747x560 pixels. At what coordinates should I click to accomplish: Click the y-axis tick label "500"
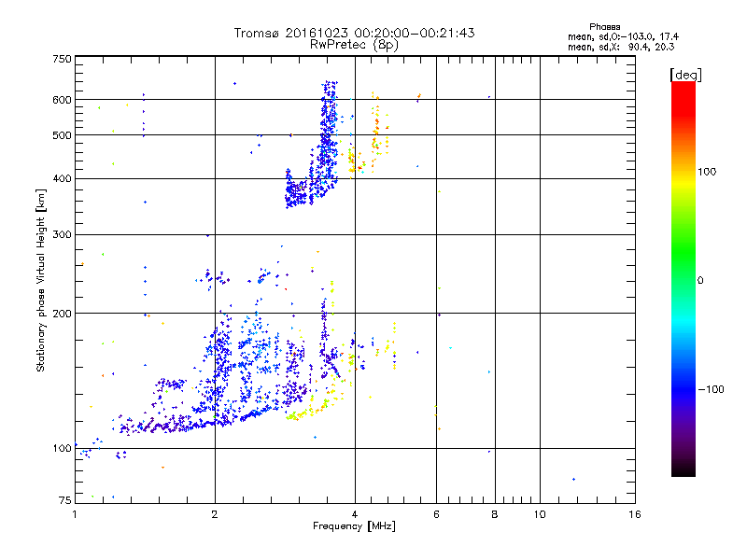pos(63,135)
